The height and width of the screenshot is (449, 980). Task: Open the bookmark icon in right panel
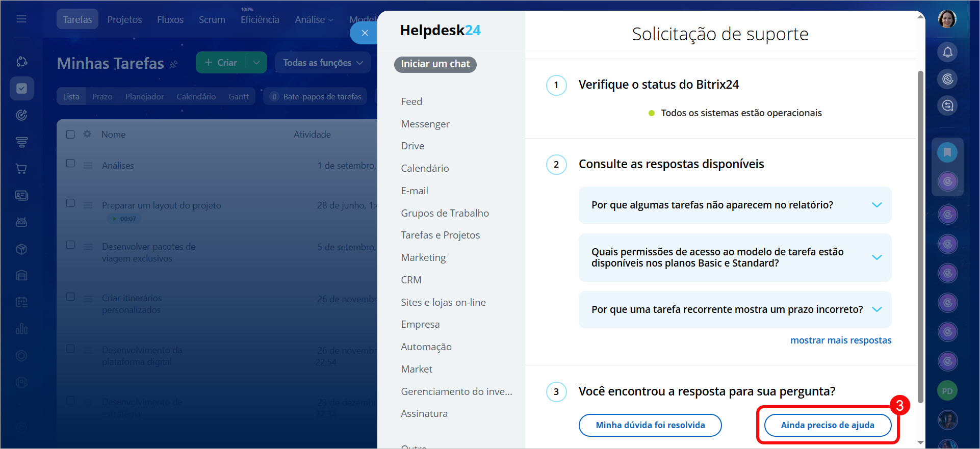click(947, 152)
